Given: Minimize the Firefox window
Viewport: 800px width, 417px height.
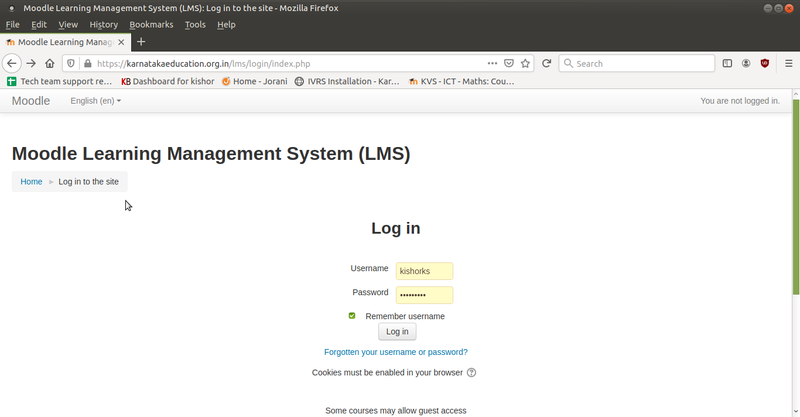Looking at the screenshot, I should (x=768, y=8).
